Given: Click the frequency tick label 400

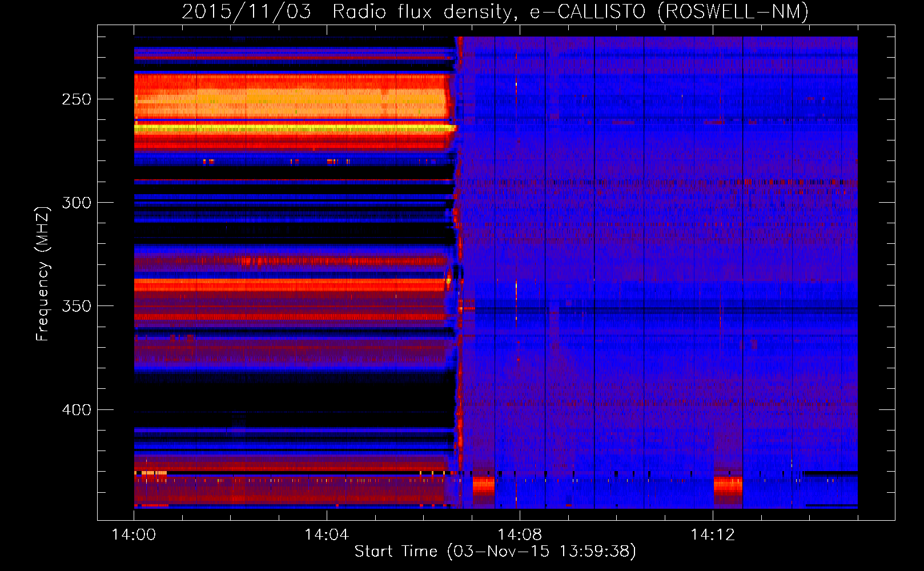Looking at the screenshot, I should (x=77, y=410).
